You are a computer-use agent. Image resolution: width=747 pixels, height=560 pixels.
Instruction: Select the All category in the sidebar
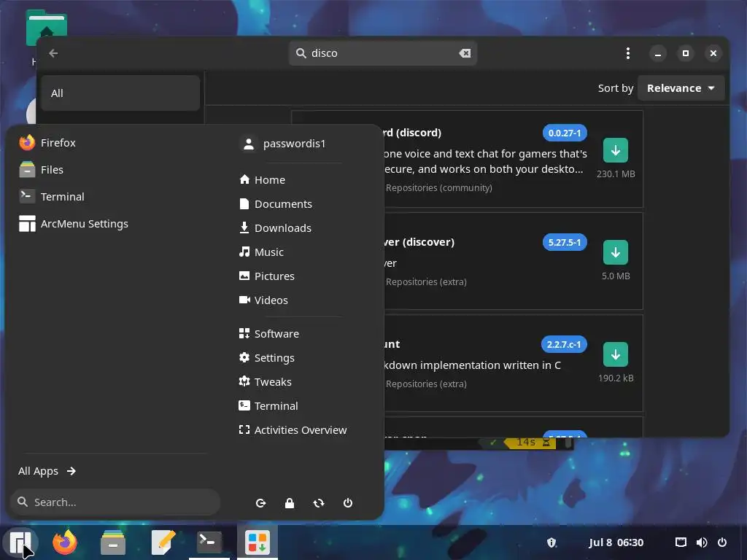tap(120, 93)
